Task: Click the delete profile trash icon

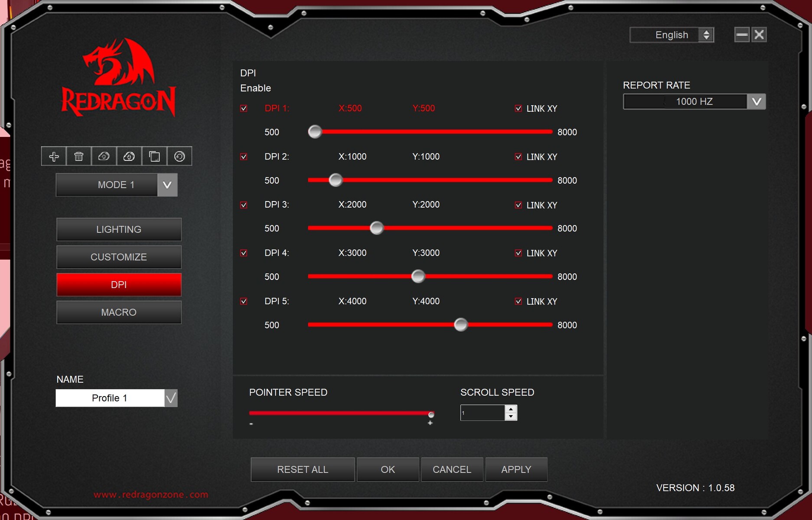Action: pos(78,156)
